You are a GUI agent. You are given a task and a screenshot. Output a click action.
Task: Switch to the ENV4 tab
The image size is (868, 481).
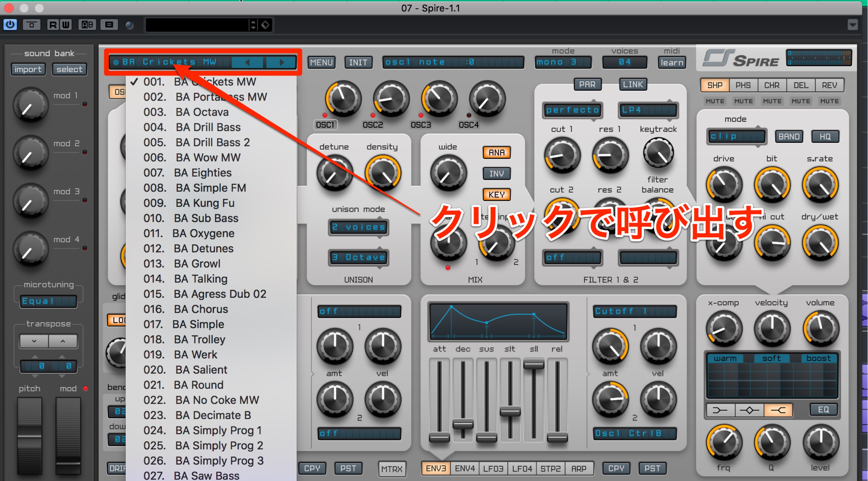(465, 468)
